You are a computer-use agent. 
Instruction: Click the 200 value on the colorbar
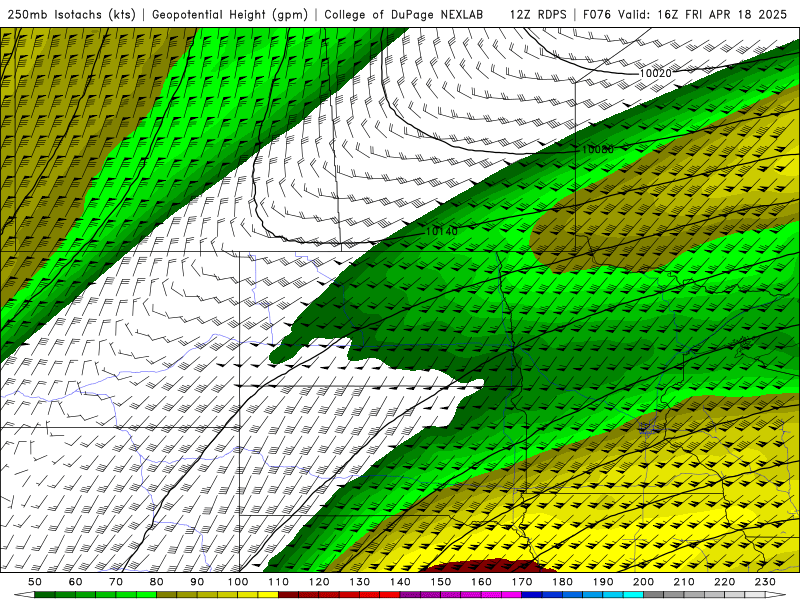(644, 582)
